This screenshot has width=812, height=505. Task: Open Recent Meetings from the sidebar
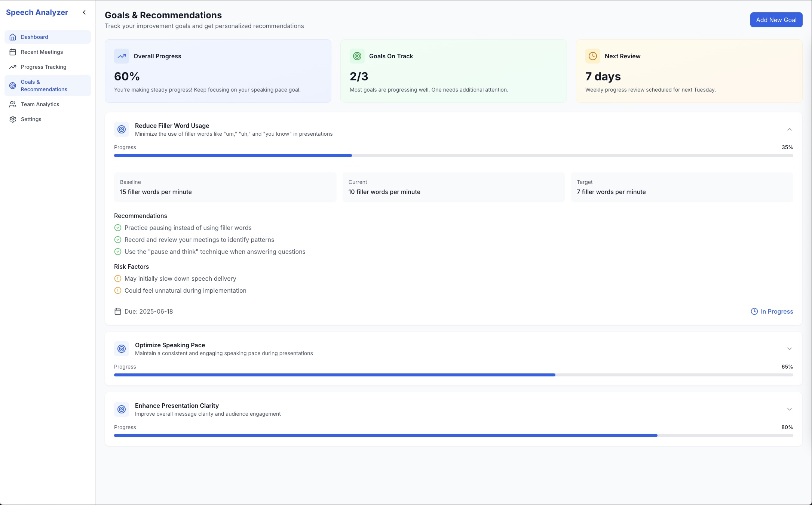tap(42, 52)
